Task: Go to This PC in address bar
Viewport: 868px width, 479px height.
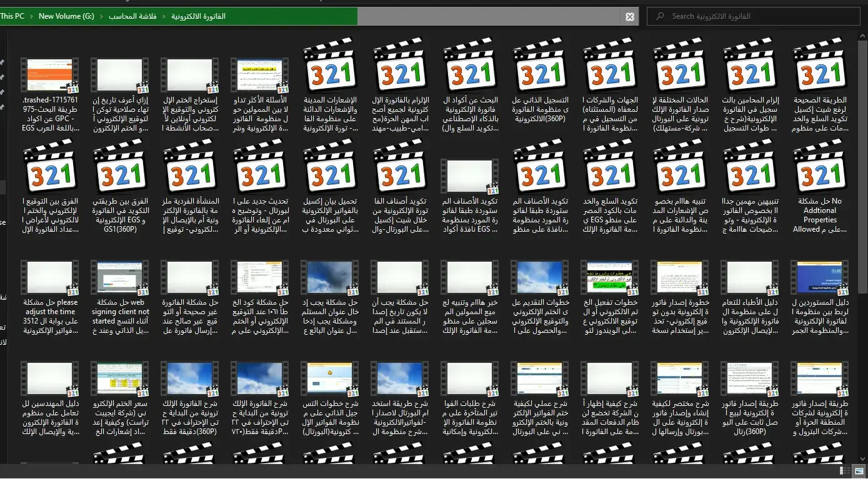Action: point(12,16)
